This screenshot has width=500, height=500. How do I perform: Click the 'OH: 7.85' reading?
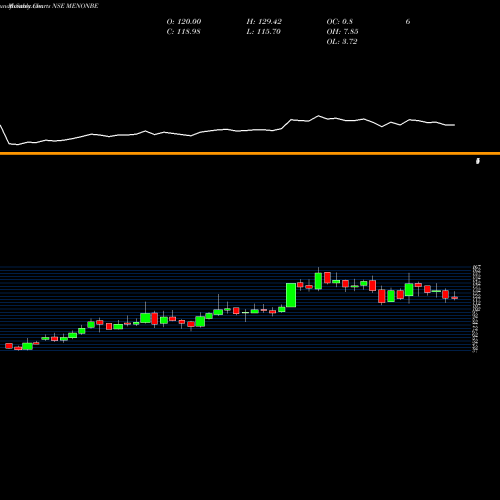342,32
